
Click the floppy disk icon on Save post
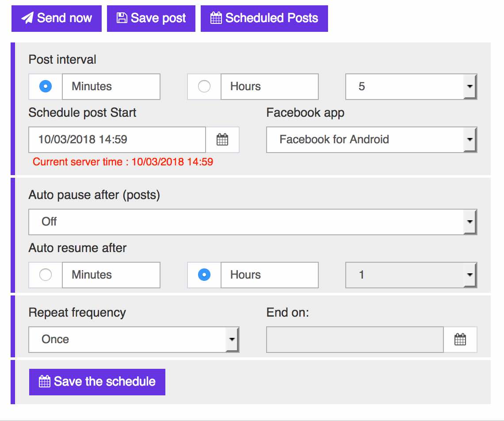coord(122,18)
